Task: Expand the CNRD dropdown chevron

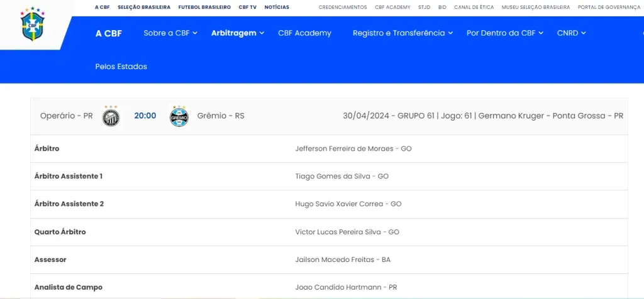Action: point(584,33)
